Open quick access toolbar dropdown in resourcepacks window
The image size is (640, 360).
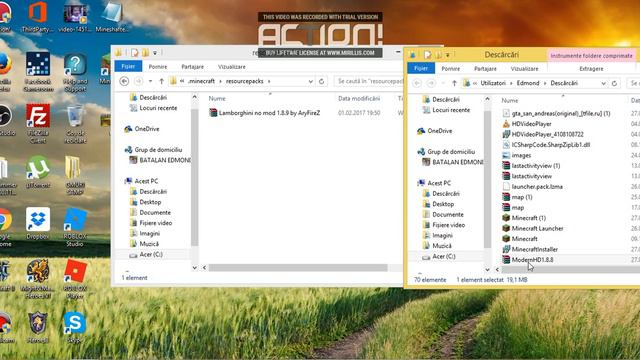(x=155, y=53)
